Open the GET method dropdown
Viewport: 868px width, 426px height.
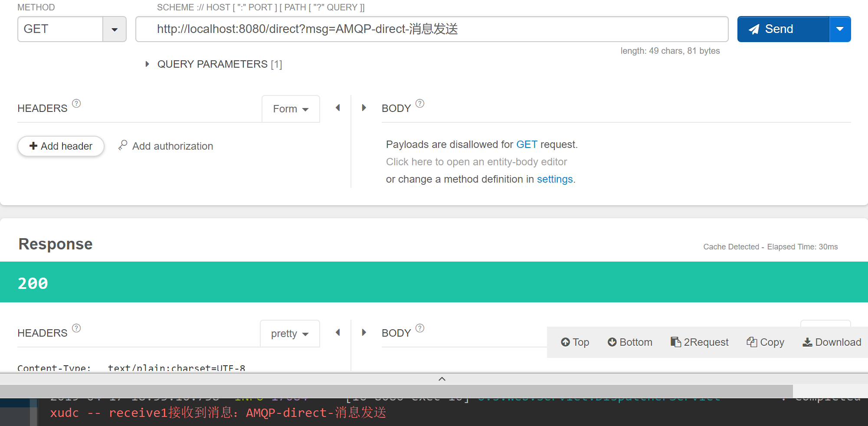(115, 29)
